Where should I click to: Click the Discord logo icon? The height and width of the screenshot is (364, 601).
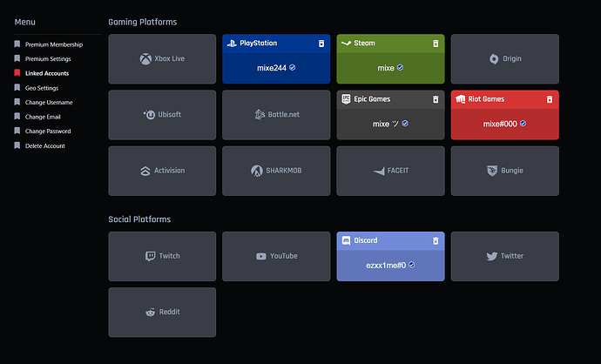pos(346,240)
